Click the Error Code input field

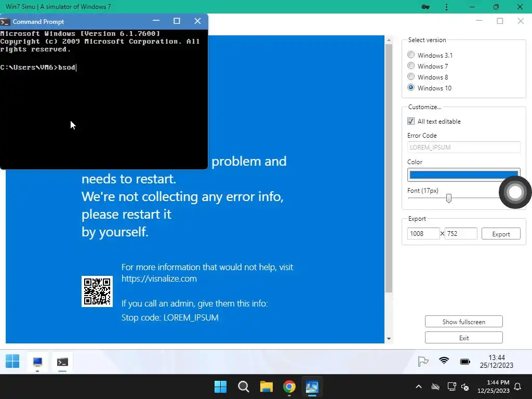click(463, 147)
